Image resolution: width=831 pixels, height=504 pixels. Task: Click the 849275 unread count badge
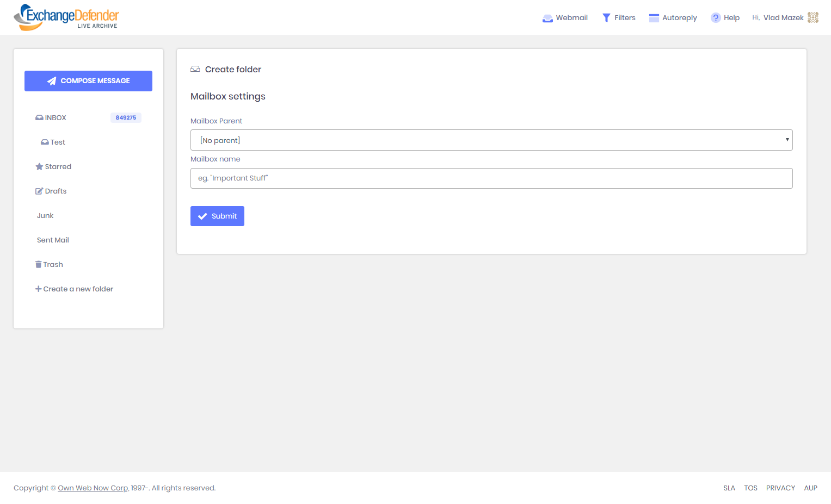[126, 118]
